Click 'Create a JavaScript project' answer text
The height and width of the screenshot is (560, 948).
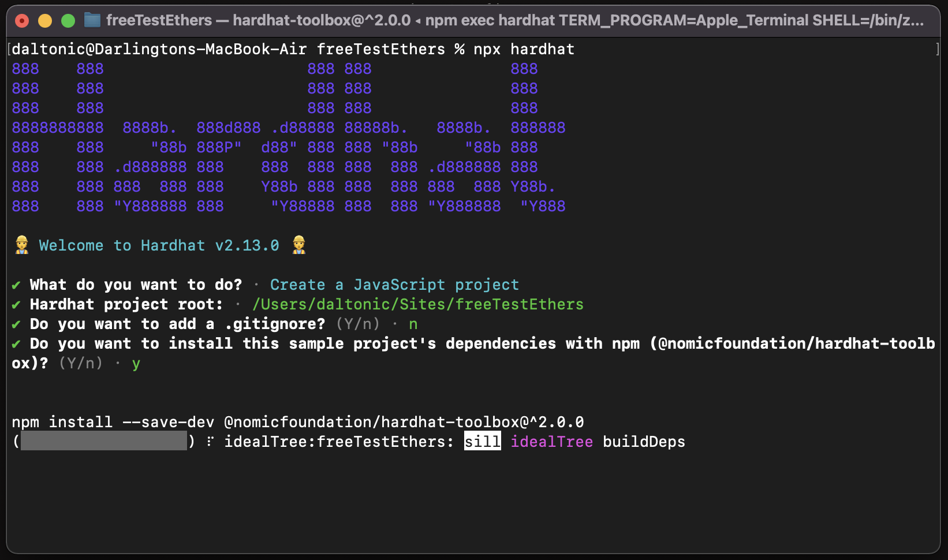pos(395,285)
